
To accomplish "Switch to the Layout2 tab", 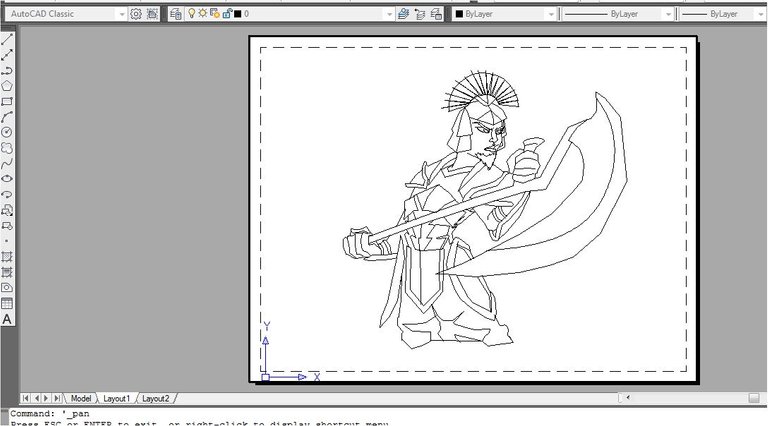I will click(156, 399).
